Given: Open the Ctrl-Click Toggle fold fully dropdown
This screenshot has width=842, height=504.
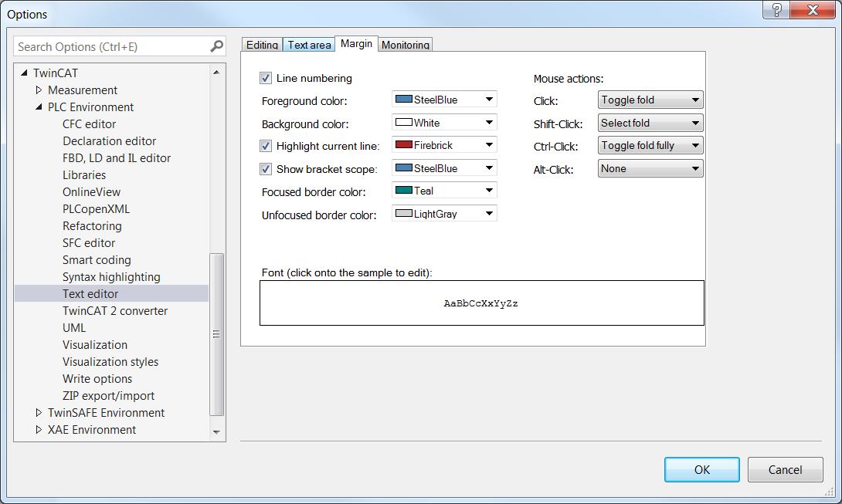Looking at the screenshot, I should [650, 145].
